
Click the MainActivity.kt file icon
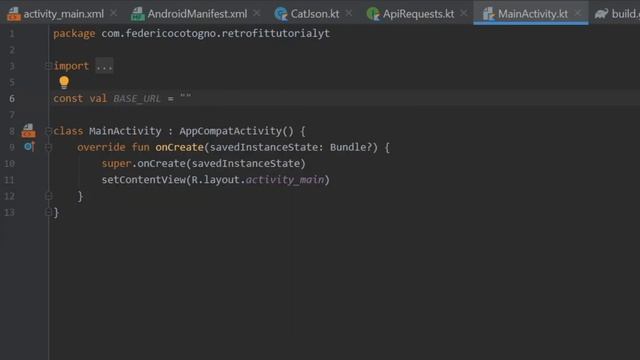point(488,14)
